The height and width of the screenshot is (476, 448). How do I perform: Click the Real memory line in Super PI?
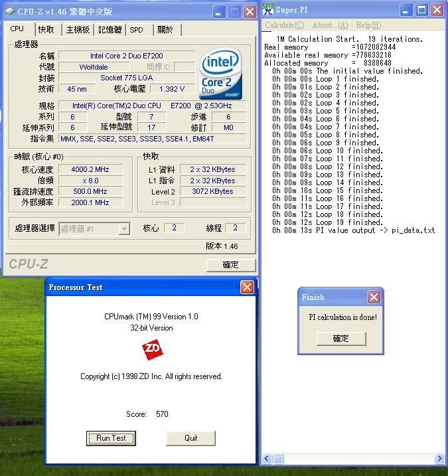(x=330, y=47)
